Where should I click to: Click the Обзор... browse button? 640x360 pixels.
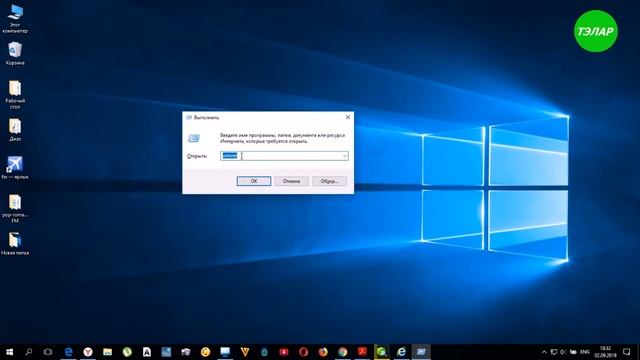pyautogui.click(x=329, y=181)
